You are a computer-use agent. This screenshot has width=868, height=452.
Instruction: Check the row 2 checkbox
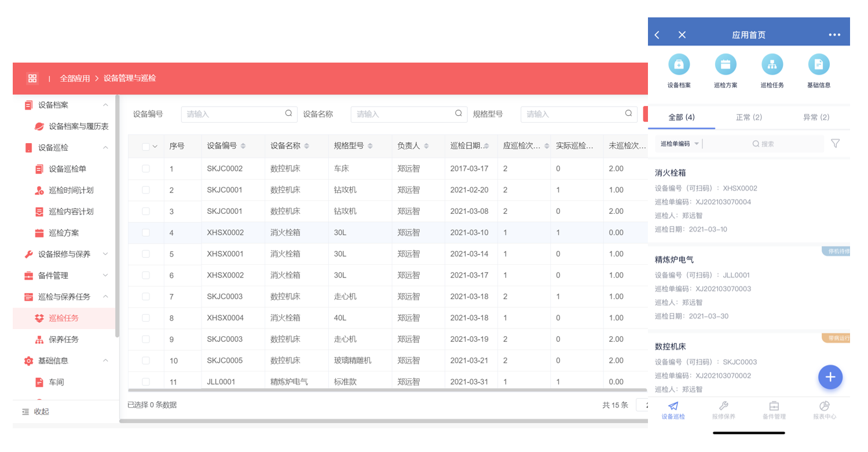point(146,190)
